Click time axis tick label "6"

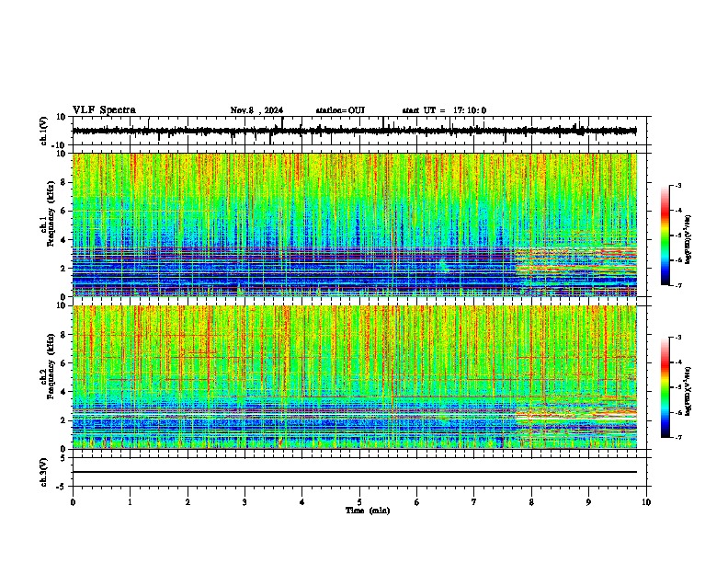[x=417, y=502]
